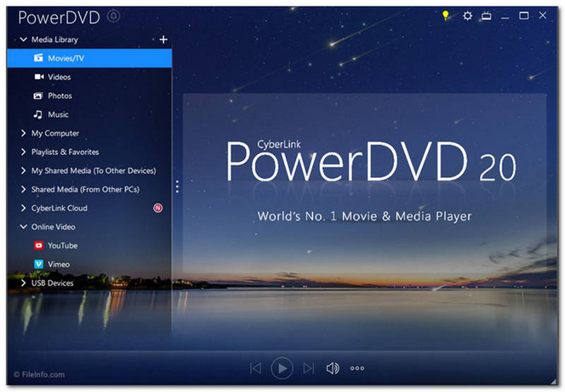Viewport: 565px width, 392px height.
Task: Select the Videos label
Action: (59, 77)
